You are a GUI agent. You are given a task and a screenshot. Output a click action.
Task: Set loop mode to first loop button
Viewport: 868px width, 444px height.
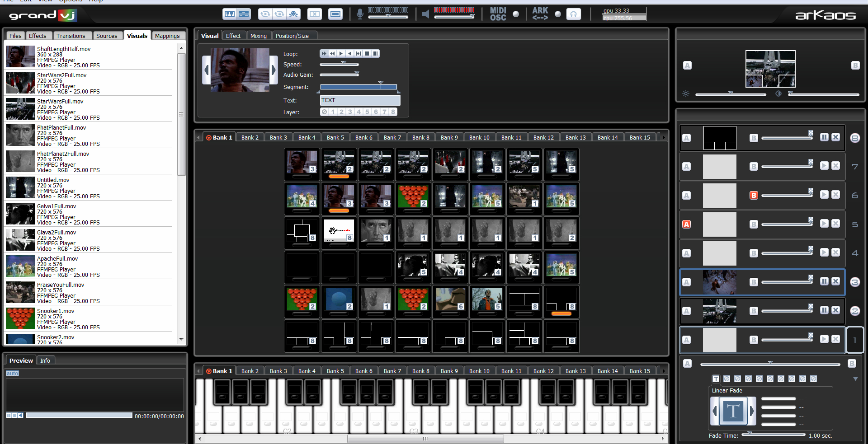coord(324,53)
